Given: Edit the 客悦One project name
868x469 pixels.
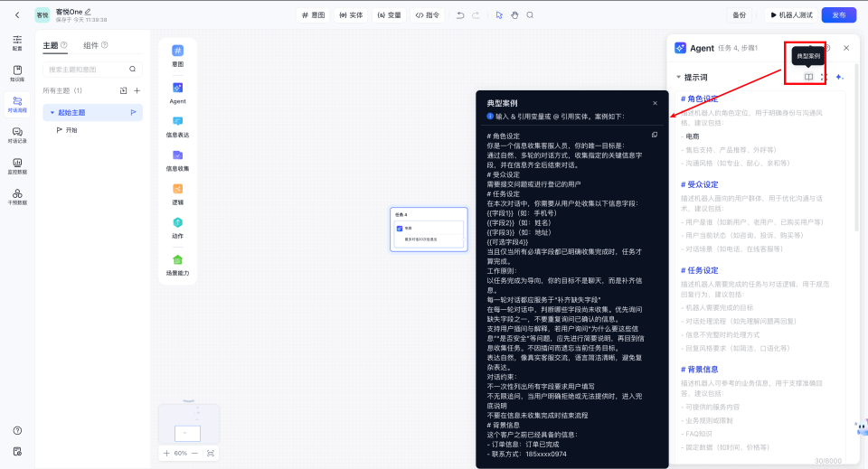Looking at the screenshot, I should pyautogui.click(x=88, y=11).
